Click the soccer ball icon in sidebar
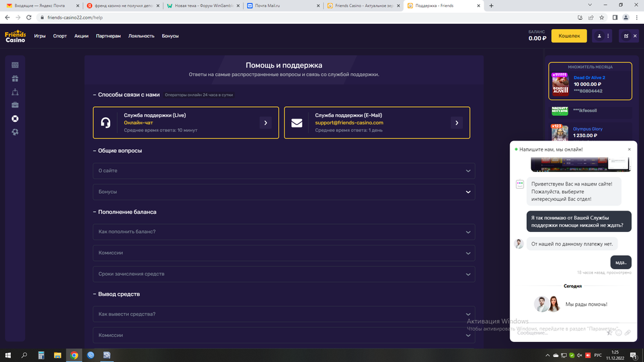The image size is (644, 362). (x=15, y=132)
